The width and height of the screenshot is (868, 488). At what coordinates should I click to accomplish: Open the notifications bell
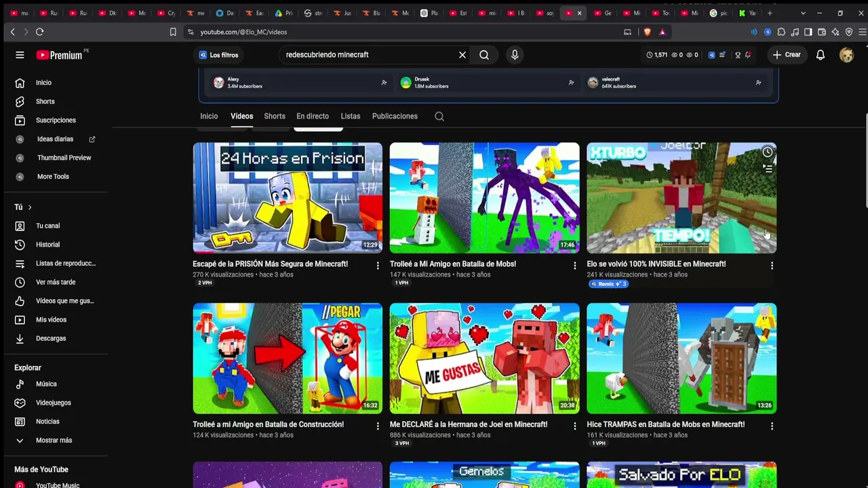point(821,55)
